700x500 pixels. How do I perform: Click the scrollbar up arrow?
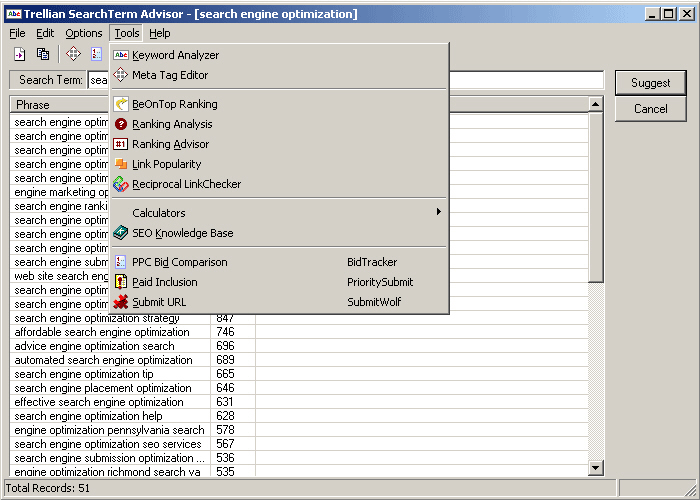[596, 104]
